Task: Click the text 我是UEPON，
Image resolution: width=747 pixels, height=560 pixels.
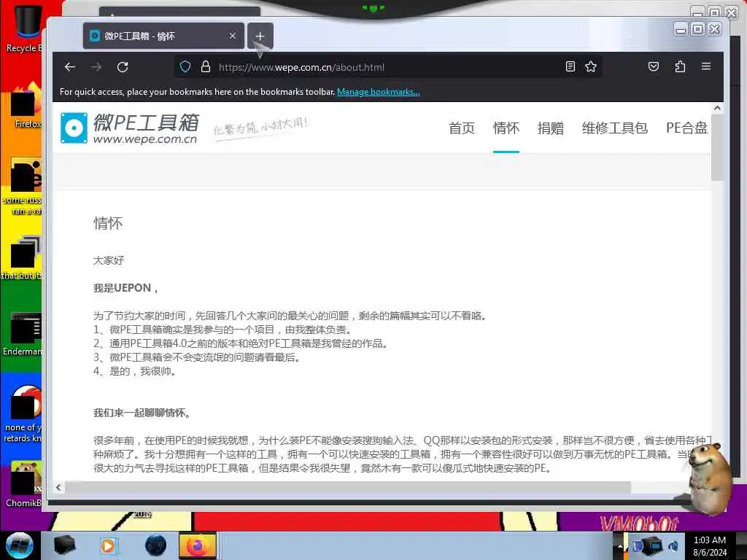Action: (x=125, y=288)
